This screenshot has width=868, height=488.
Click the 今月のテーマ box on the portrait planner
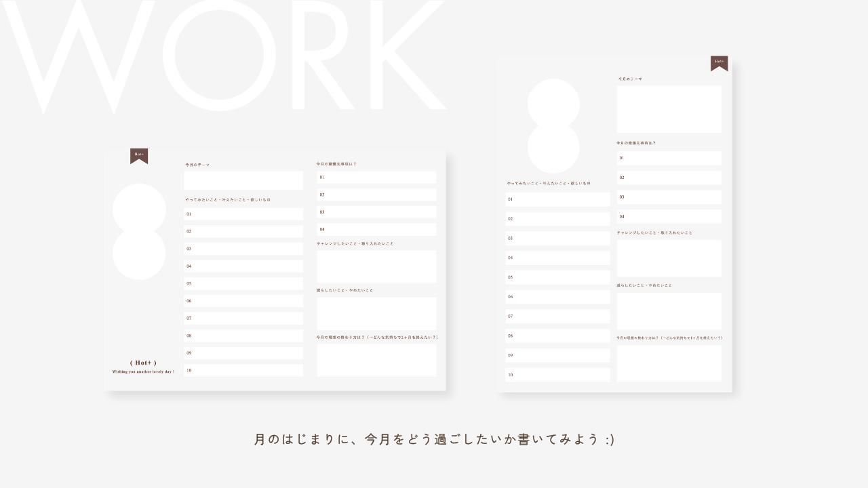669,109
